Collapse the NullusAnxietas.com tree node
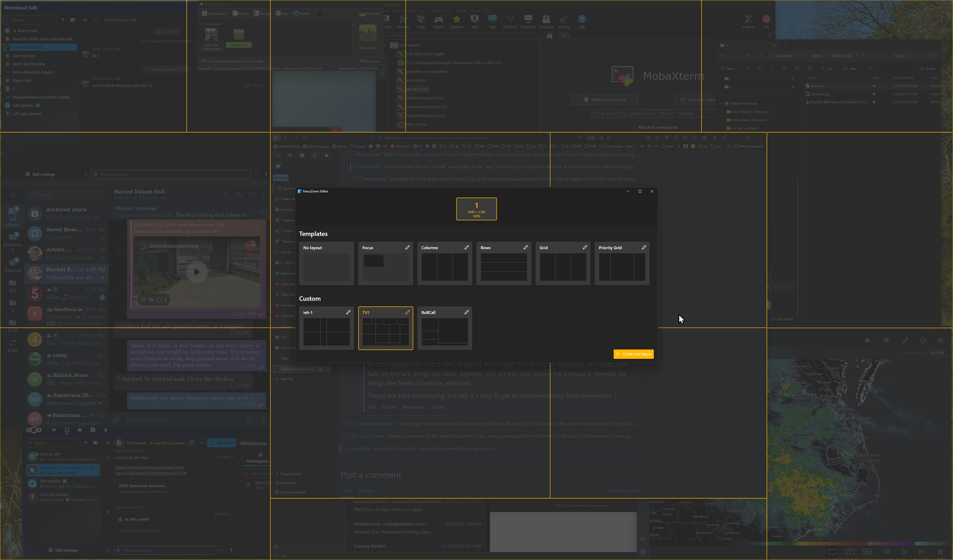Screen dimensions: 953x560 (x=720, y=103)
